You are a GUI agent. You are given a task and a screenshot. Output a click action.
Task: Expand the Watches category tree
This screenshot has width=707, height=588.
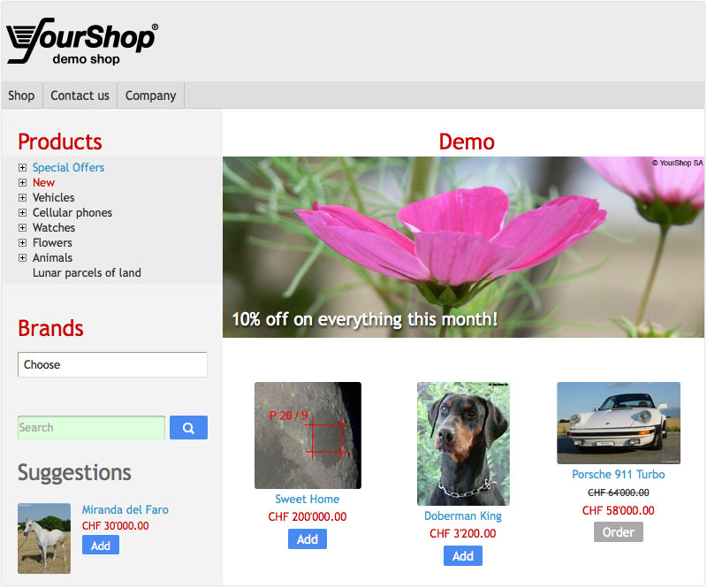(x=22, y=228)
